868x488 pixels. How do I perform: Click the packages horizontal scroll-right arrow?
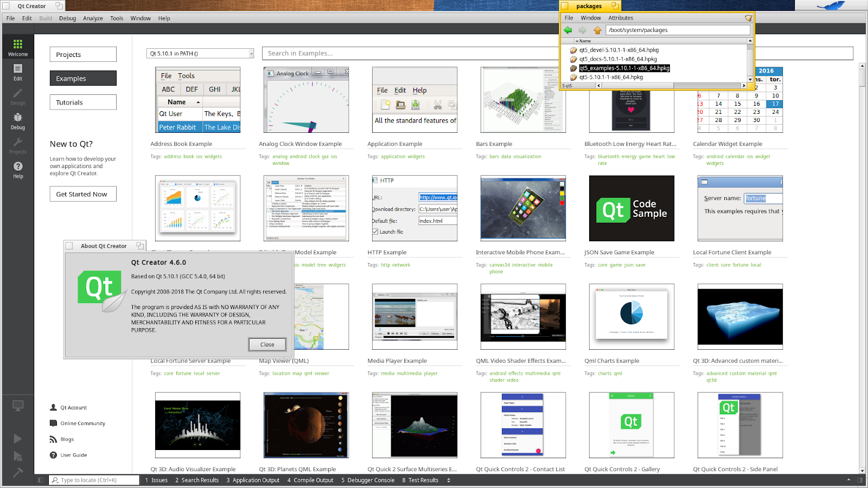coord(744,85)
